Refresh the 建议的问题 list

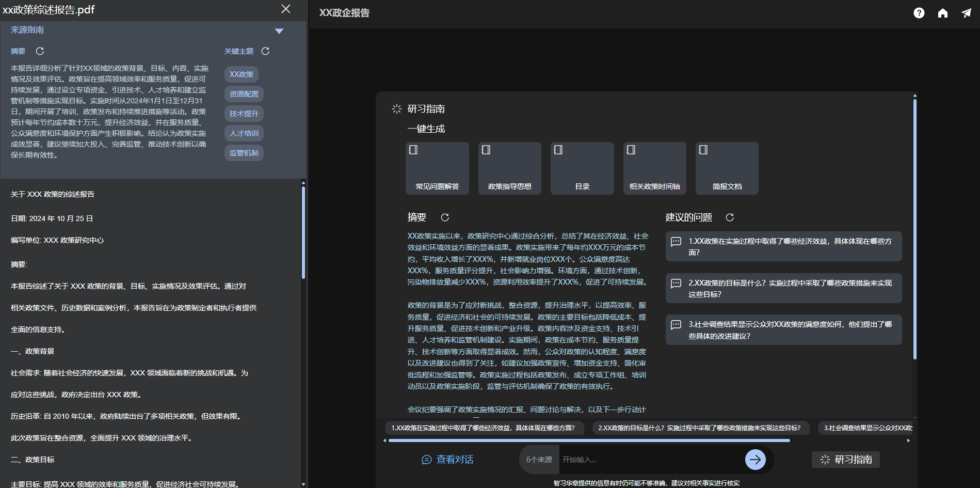pyautogui.click(x=730, y=217)
